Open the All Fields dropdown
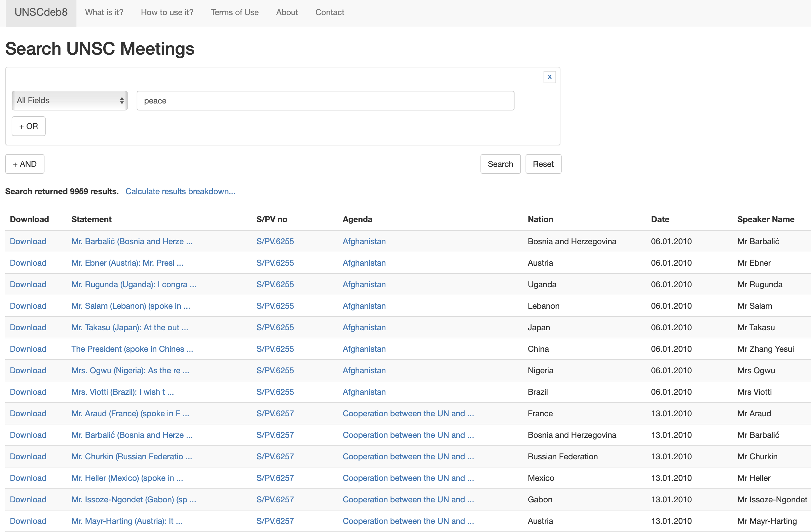The height and width of the screenshot is (532, 811). tap(69, 101)
